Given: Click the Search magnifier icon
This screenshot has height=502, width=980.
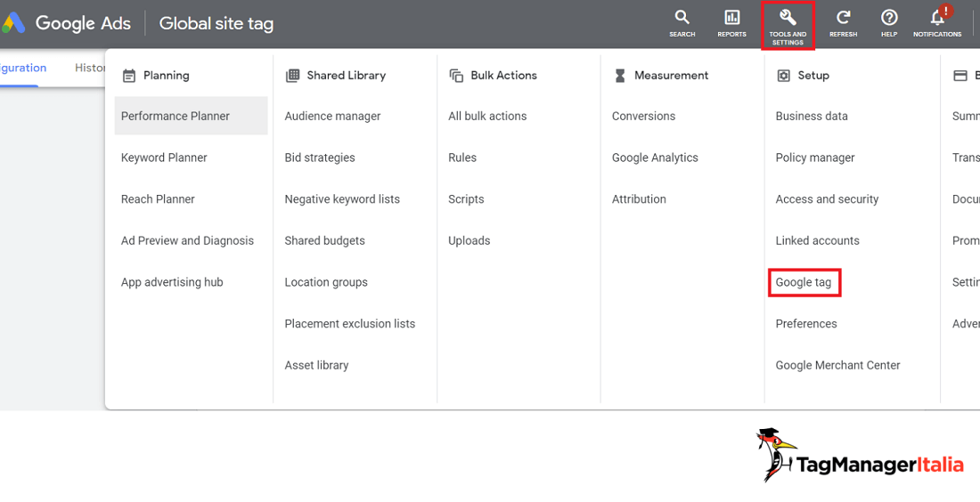Looking at the screenshot, I should (x=682, y=19).
